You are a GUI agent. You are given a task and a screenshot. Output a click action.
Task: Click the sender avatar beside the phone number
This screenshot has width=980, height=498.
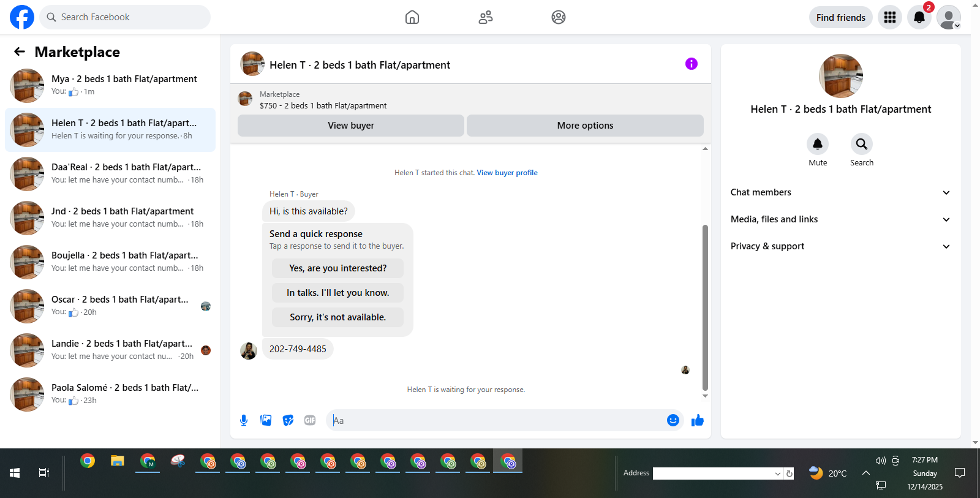[x=249, y=351]
